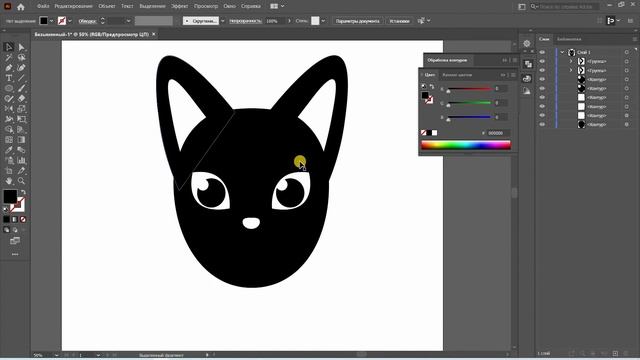Open stroke weight dropdown
The height and width of the screenshot is (360, 640).
tap(128, 21)
